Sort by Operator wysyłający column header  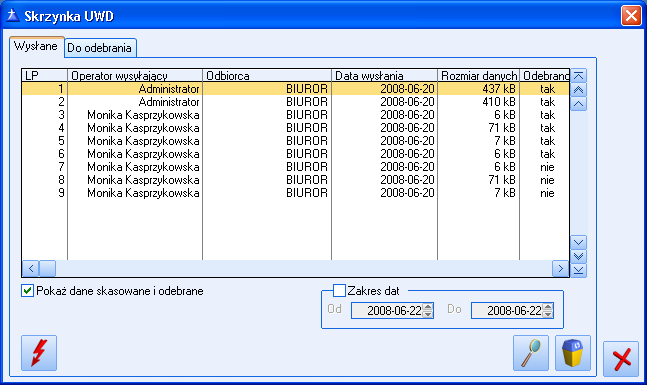[x=135, y=76]
